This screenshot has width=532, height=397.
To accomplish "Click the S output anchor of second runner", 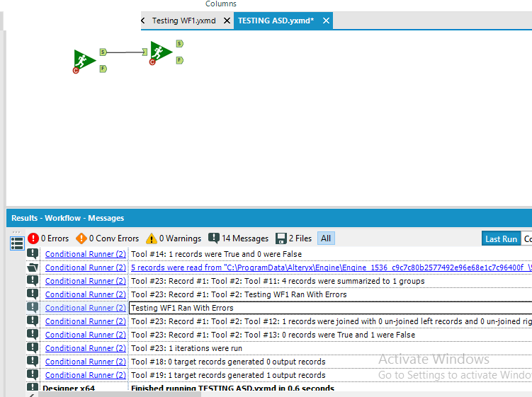I will click(x=179, y=43).
